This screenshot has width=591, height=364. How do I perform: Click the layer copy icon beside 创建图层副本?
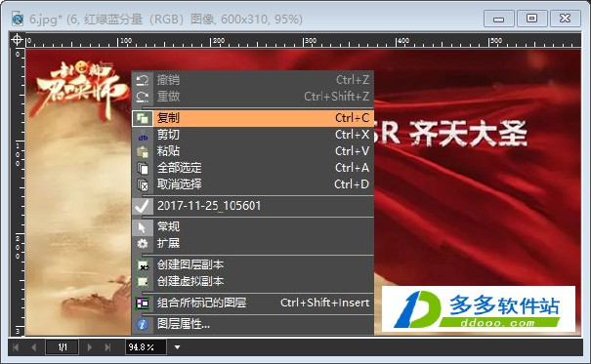pyautogui.click(x=143, y=265)
